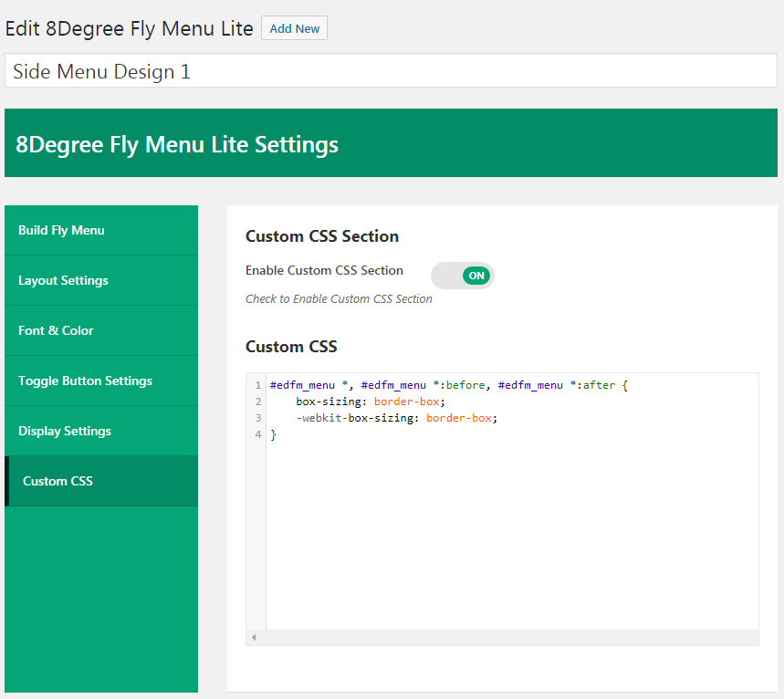784x699 pixels.
Task: Click line number 3 in gutter
Action: (258, 418)
